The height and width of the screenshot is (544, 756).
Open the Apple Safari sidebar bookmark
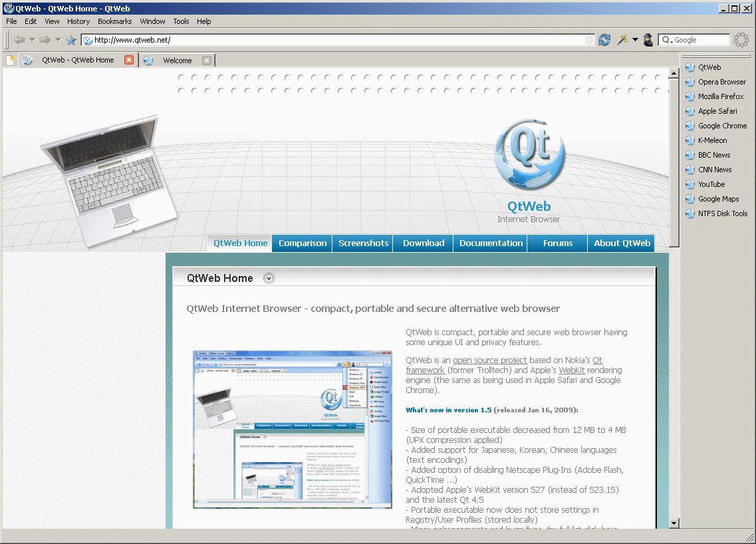click(x=711, y=111)
